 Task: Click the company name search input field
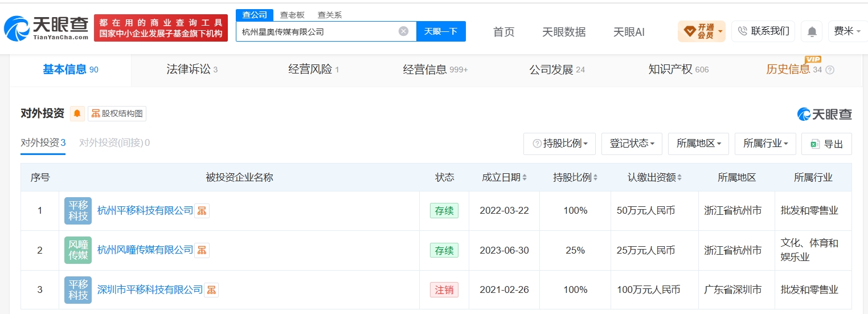coord(319,31)
